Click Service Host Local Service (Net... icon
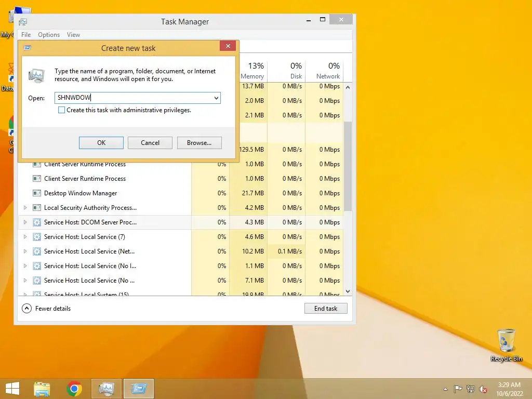This screenshot has width=532, height=399. 37,251
